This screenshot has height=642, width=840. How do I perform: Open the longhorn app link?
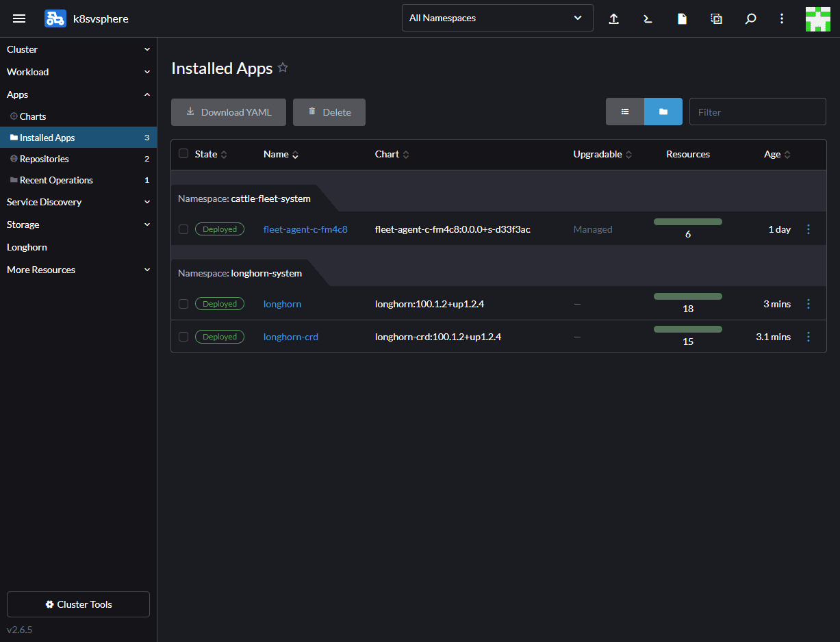[x=282, y=304]
